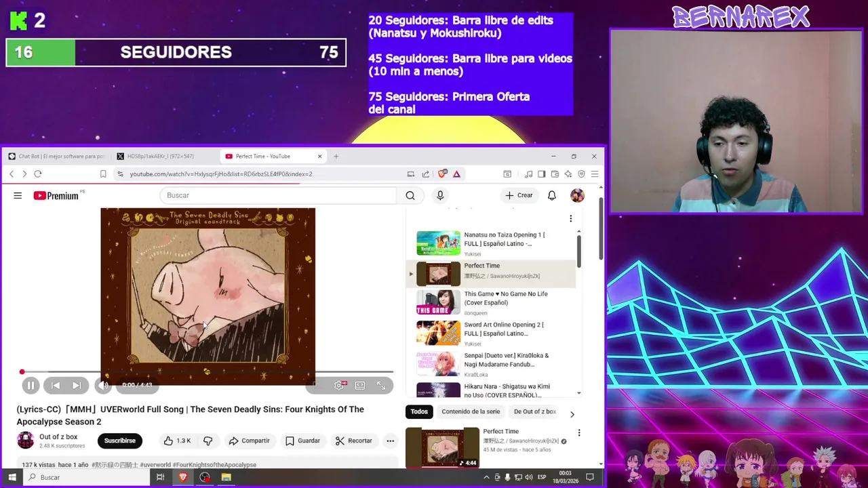Play Nanatsu no Taiza Opening 1 from playlist

coord(491,243)
